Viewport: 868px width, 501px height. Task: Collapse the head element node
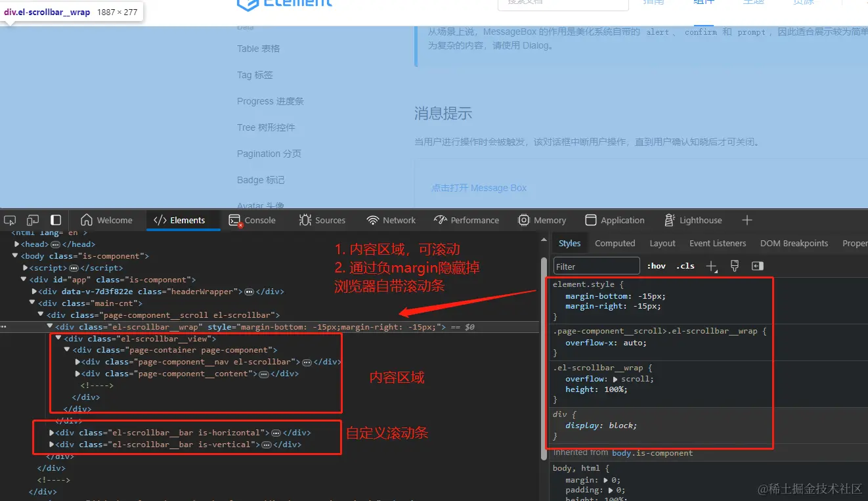16,244
